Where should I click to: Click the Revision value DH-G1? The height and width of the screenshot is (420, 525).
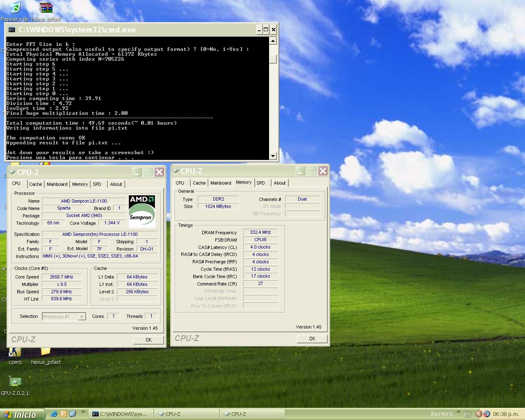pyautogui.click(x=147, y=249)
